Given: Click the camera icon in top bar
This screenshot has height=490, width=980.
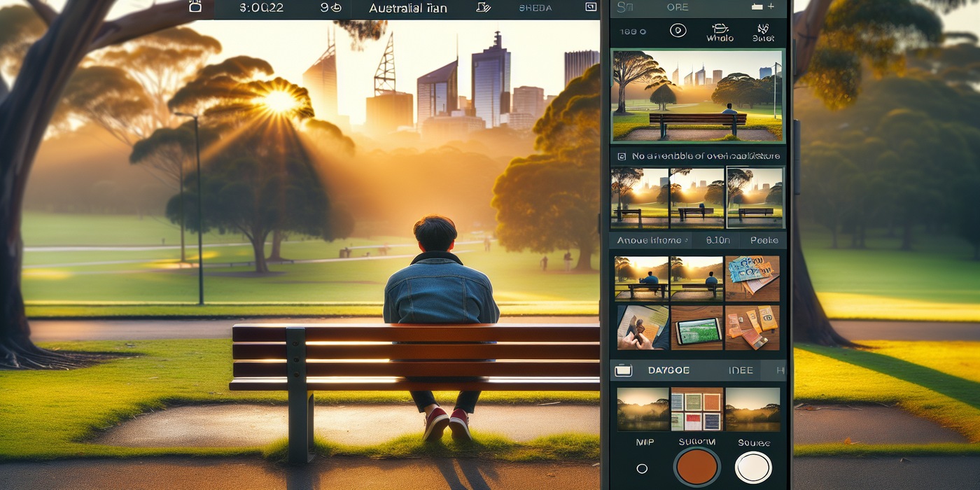Looking at the screenshot, I should click(196, 7).
